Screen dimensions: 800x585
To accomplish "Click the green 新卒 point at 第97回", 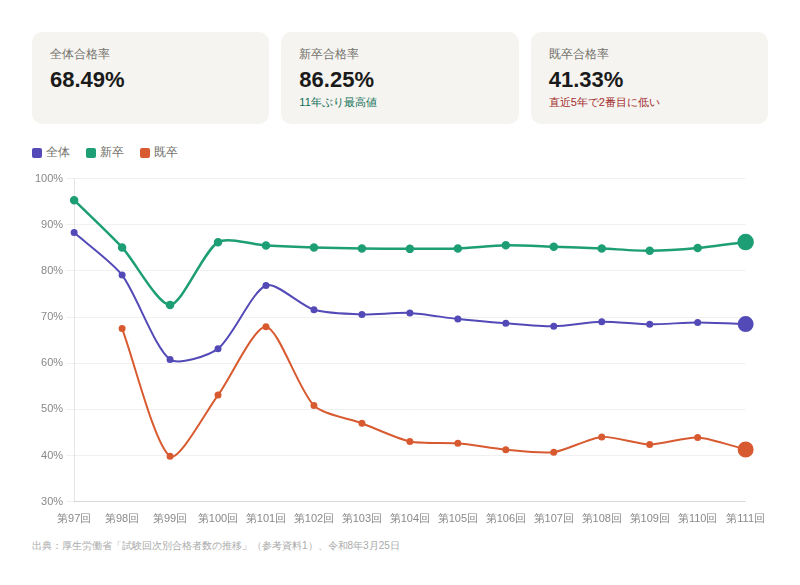I will pyautogui.click(x=74, y=200).
